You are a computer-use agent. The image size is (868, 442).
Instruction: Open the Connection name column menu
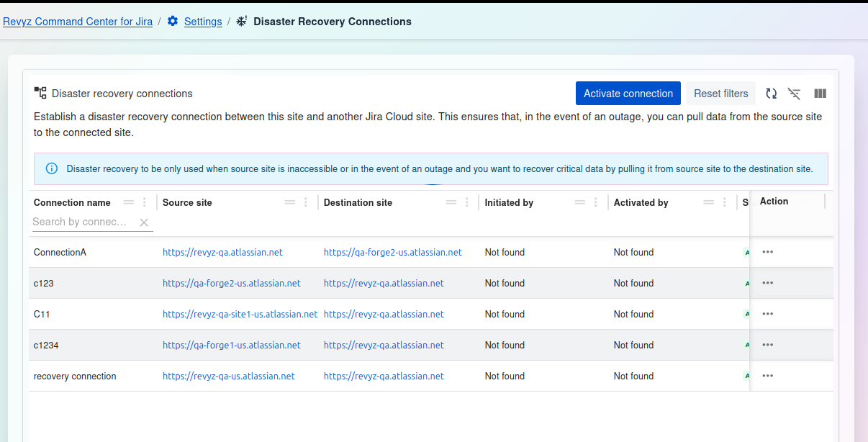coord(145,202)
